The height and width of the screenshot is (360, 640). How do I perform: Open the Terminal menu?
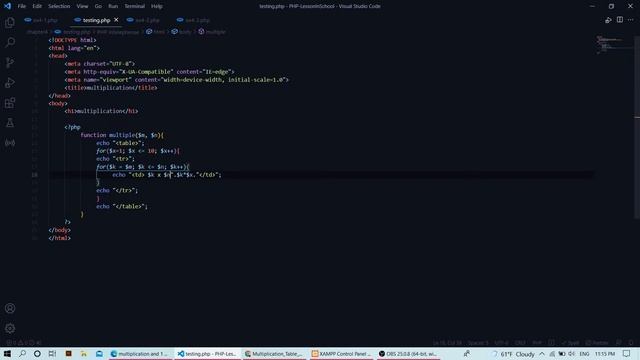[135, 6]
